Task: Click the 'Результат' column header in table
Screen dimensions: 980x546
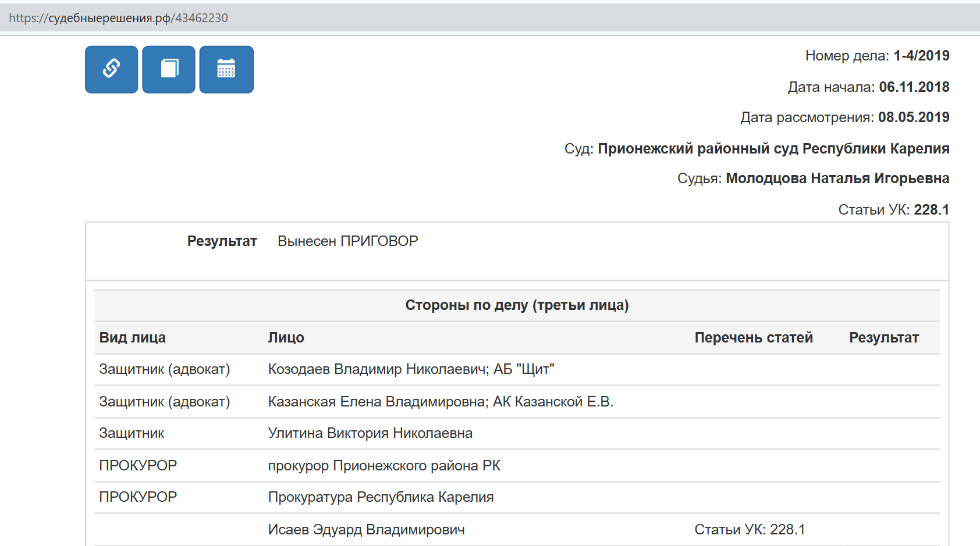Action: tap(883, 338)
